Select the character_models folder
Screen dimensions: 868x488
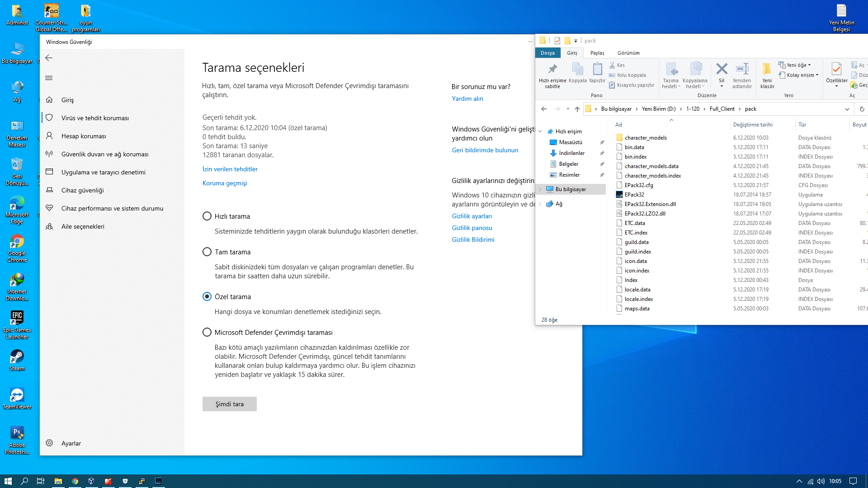click(646, 138)
